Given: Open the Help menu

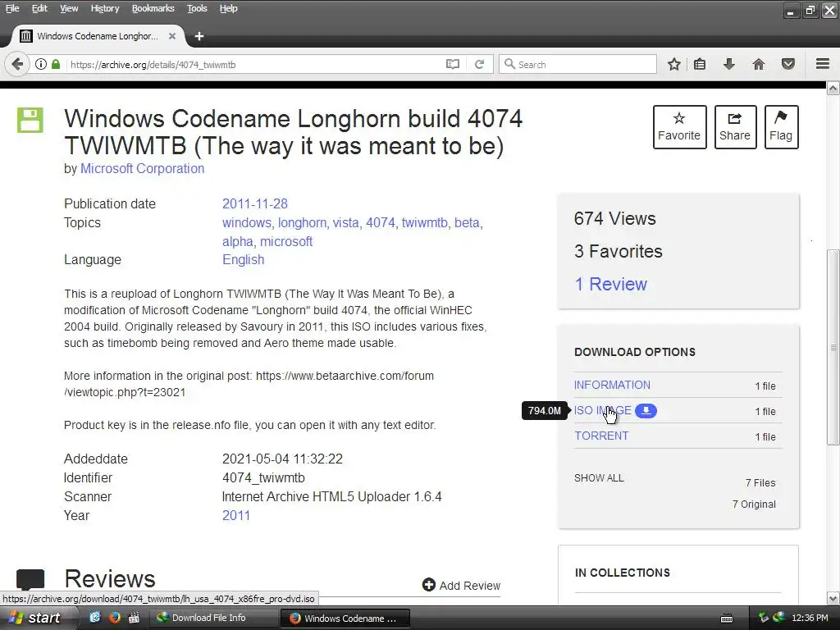Looking at the screenshot, I should pos(228,8).
